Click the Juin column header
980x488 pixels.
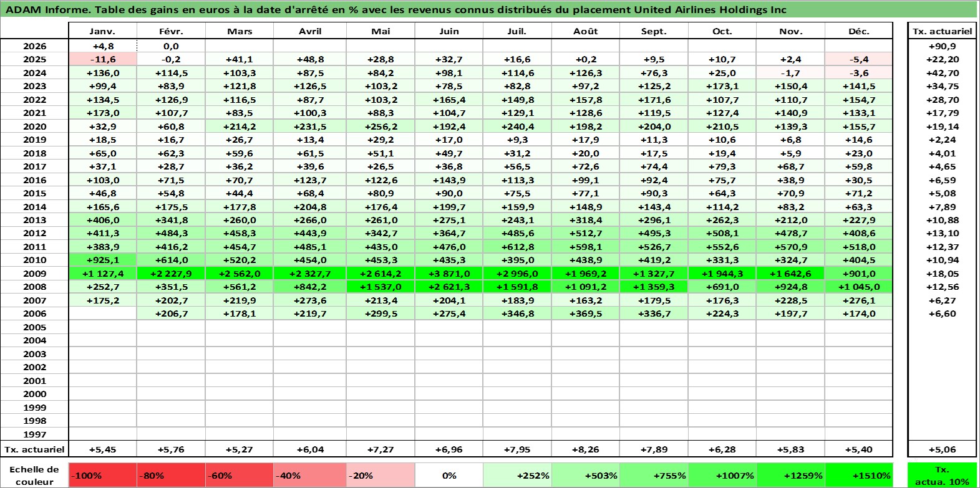449,31
